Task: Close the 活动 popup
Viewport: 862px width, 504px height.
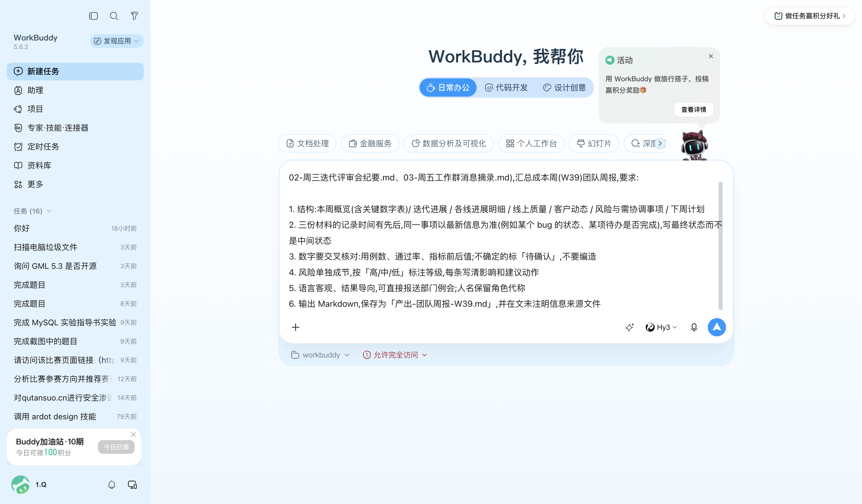Action: click(x=711, y=56)
